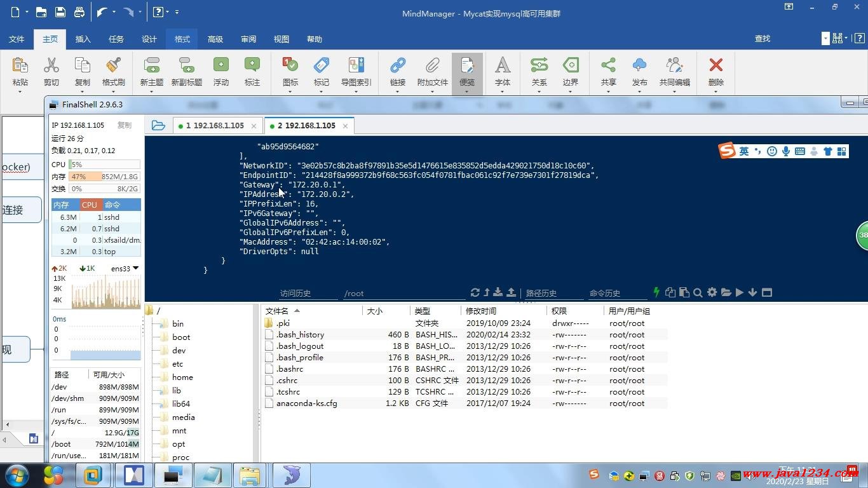
Task: Switch to the 插入 (Insert) ribbon tab
Action: (x=83, y=39)
